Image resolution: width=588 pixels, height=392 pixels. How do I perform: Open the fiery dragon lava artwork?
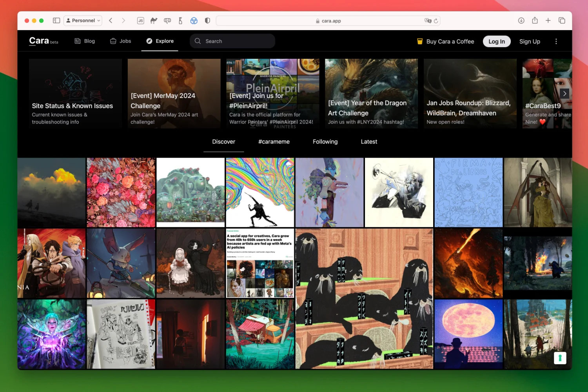468,263
